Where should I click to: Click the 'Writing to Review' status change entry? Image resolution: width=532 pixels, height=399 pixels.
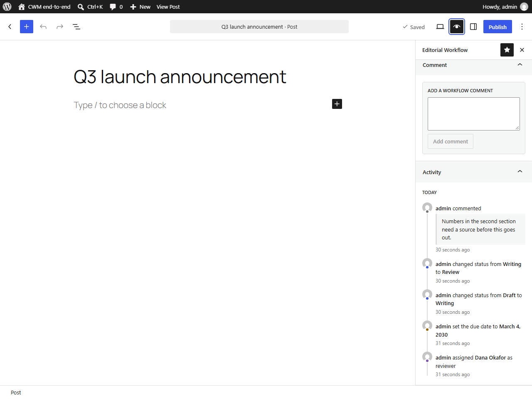click(478, 268)
